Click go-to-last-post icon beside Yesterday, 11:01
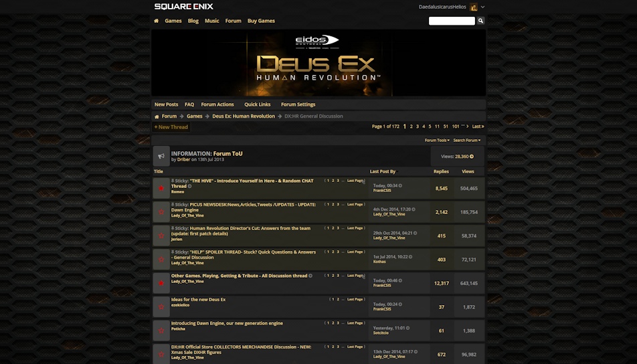Viewport: 637px width, 364px height. 408,329
